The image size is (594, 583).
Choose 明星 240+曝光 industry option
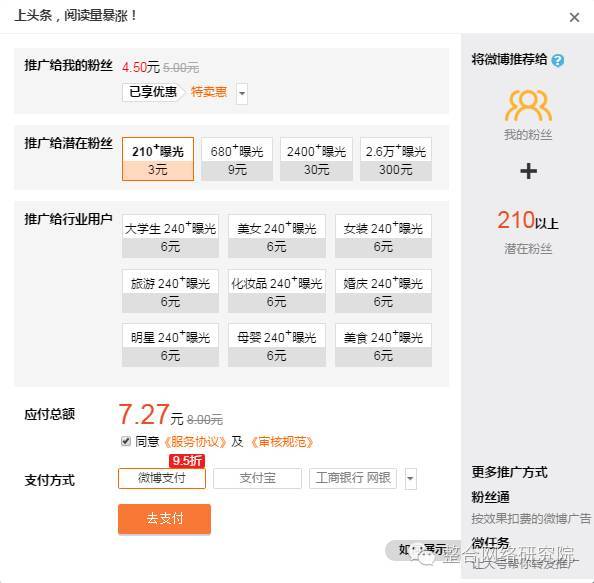click(x=170, y=345)
